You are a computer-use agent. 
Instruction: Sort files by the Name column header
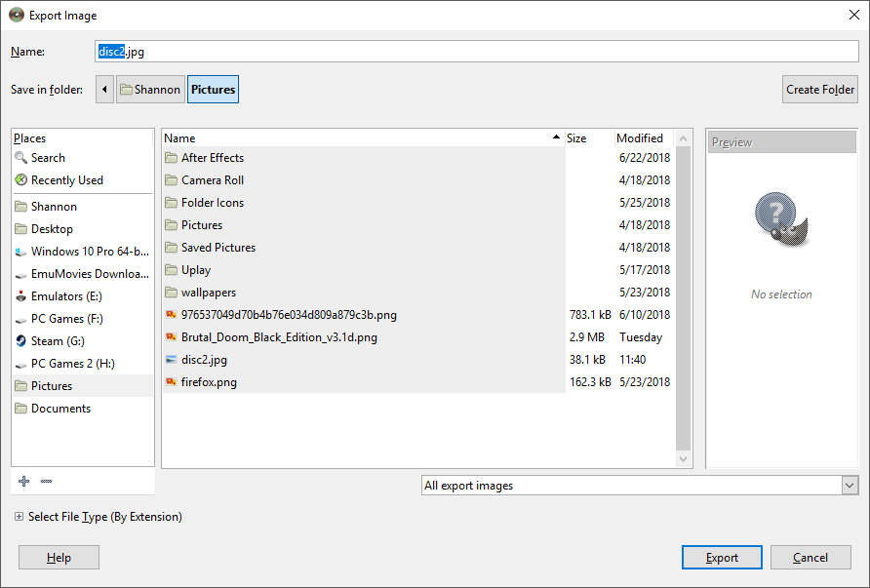point(363,138)
